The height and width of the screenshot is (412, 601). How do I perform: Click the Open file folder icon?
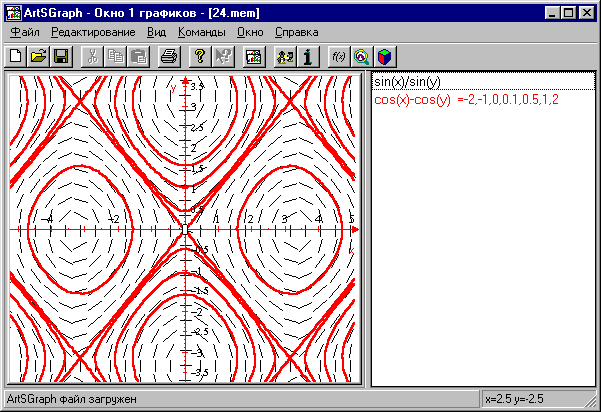(x=38, y=57)
